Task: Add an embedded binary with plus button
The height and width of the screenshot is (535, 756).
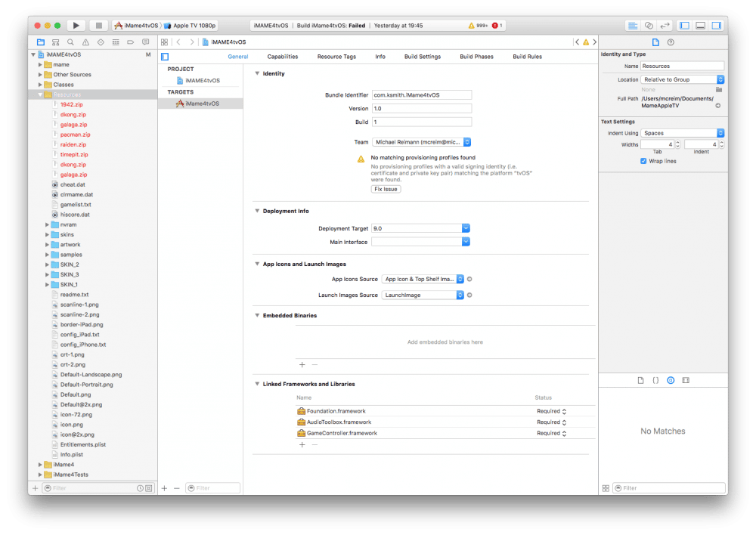Action: [302, 365]
